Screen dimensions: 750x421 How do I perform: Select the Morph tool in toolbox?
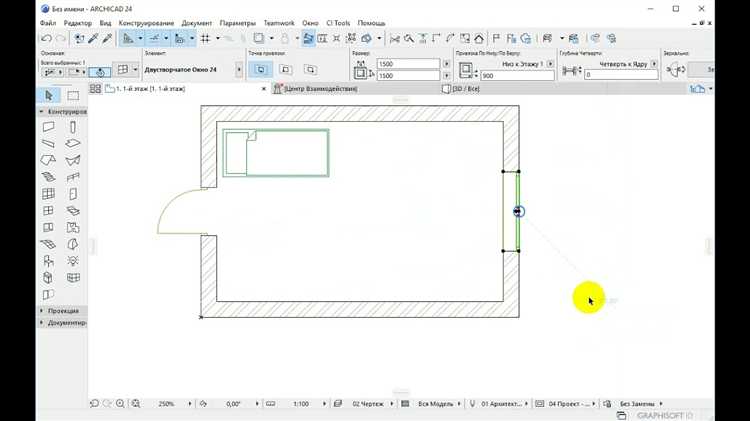(x=73, y=244)
